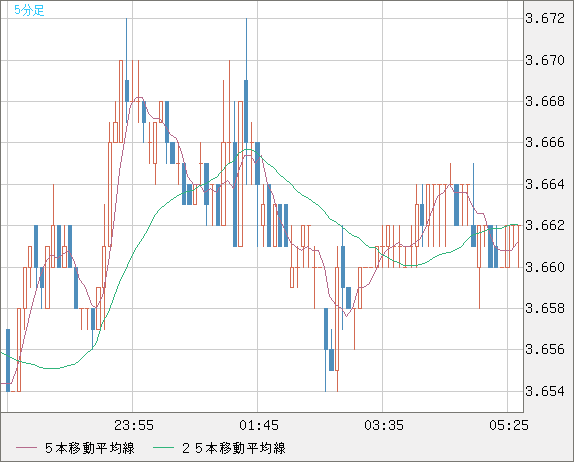The width and height of the screenshot is (574, 462).
Task: Select the 05:25 time axis label
Action: 509,425
